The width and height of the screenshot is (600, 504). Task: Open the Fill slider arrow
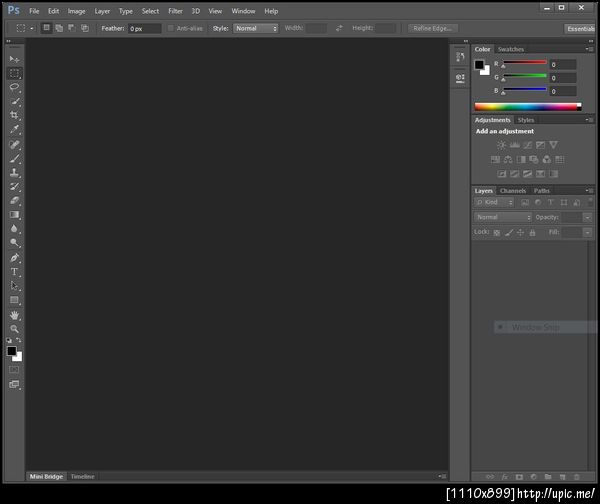(x=588, y=233)
